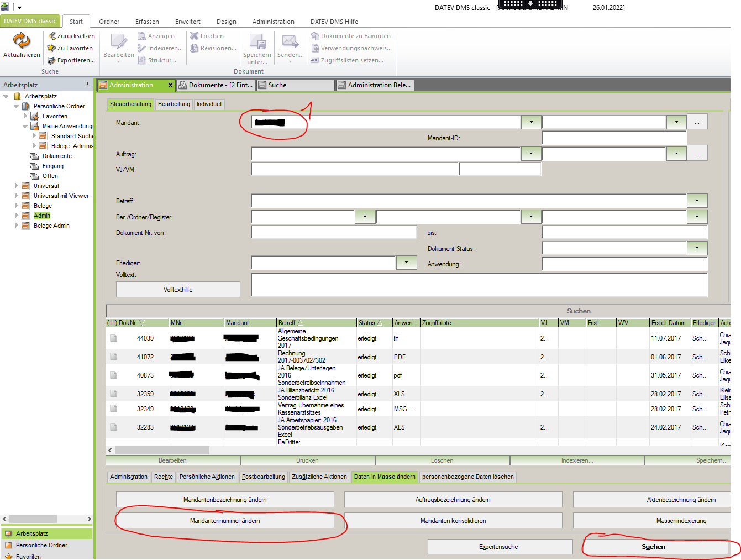Click in the Mandant-ID input field
Image resolution: width=741 pixels, height=560 pixels.
click(x=614, y=138)
